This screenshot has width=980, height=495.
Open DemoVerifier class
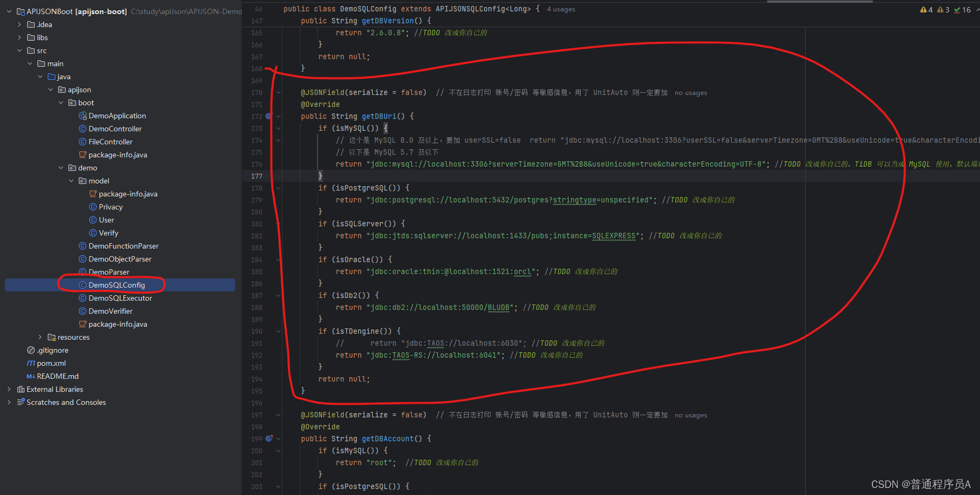[111, 311]
